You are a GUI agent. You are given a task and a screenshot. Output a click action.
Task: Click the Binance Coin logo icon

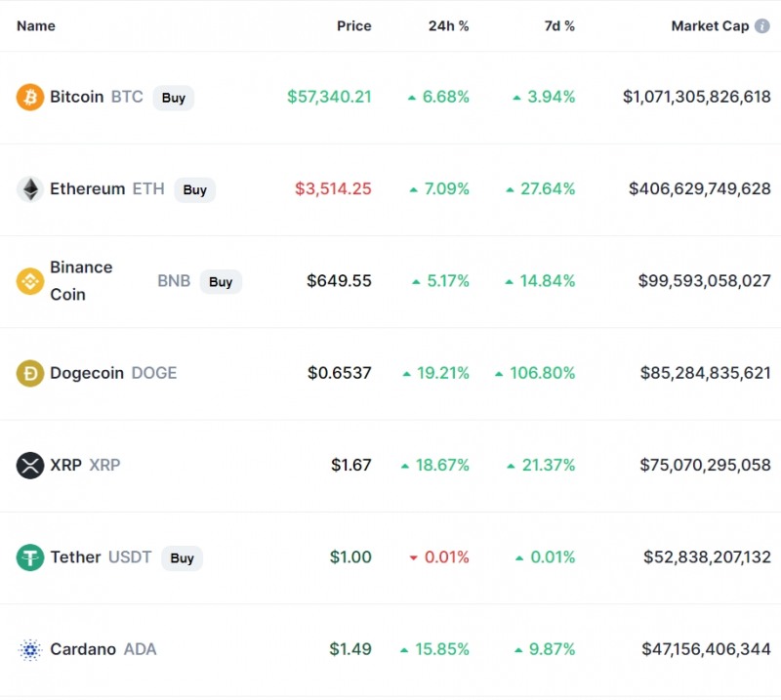coord(30,281)
